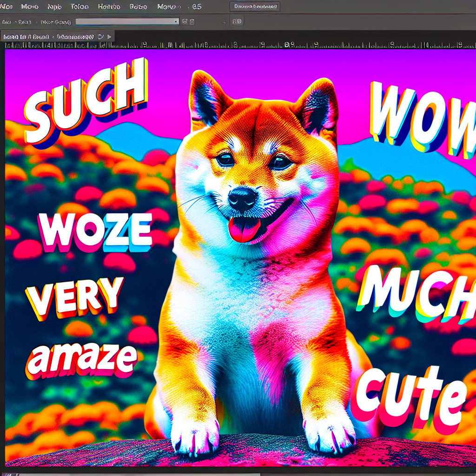Select the "MUCH" text on the canvas
Viewport: 476px width, 476px height.
[x=416, y=295]
